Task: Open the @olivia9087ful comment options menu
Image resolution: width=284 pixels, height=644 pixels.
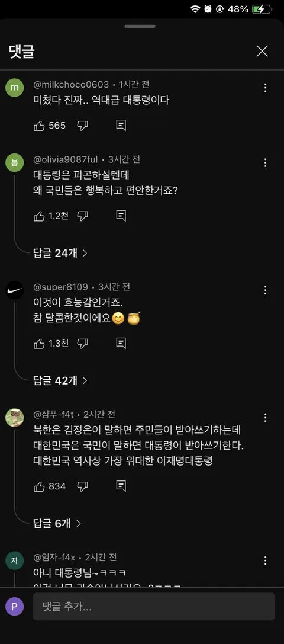Action: point(266,162)
